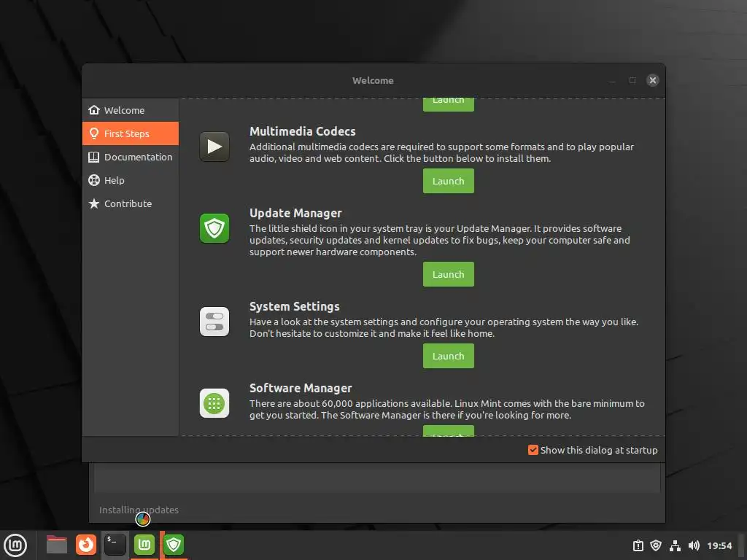
Task: Click the Update Manager heading
Action: 295,214
